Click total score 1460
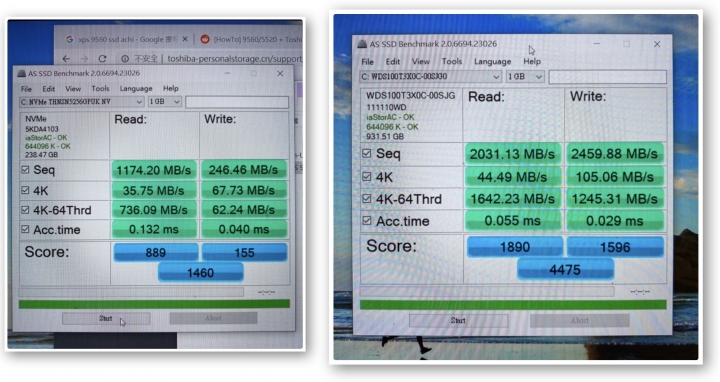Screen dimensions: 720x382 pos(201,273)
